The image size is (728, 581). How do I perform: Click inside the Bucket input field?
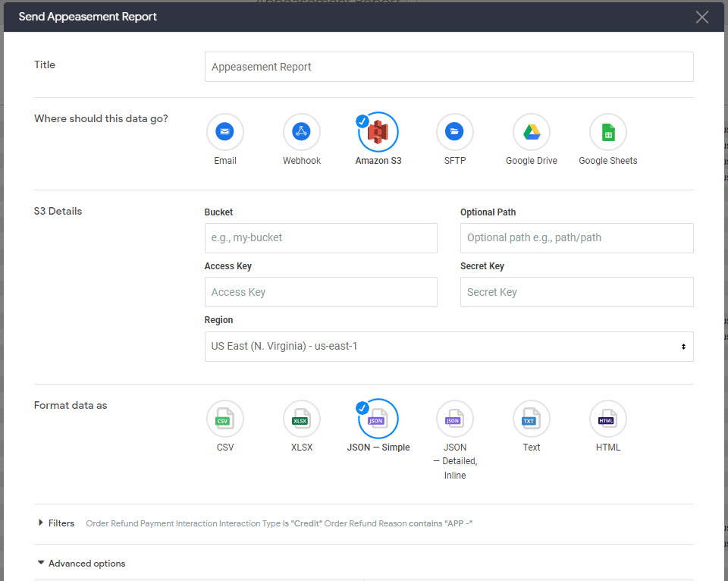(x=320, y=237)
